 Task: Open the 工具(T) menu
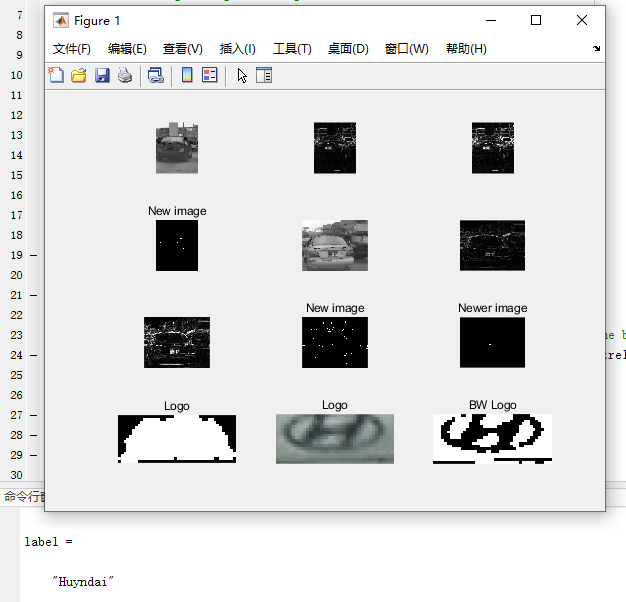tap(292, 49)
